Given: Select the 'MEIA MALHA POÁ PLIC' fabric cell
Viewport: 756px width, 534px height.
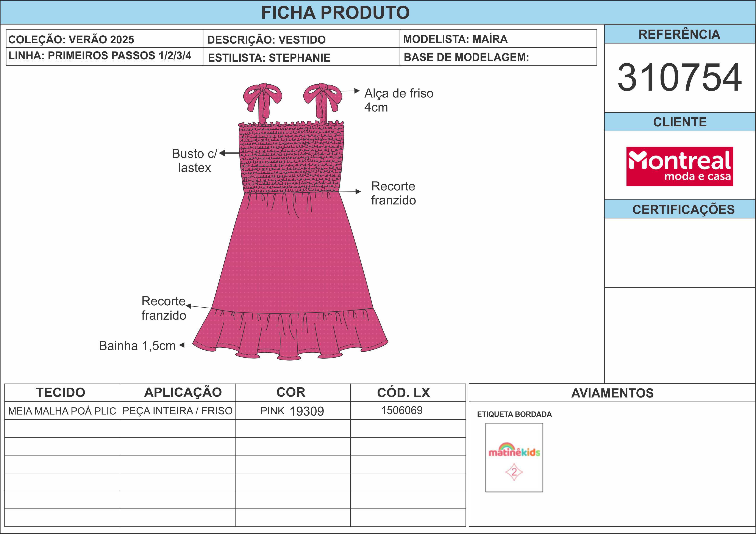Looking at the screenshot, I should (62, 411).
